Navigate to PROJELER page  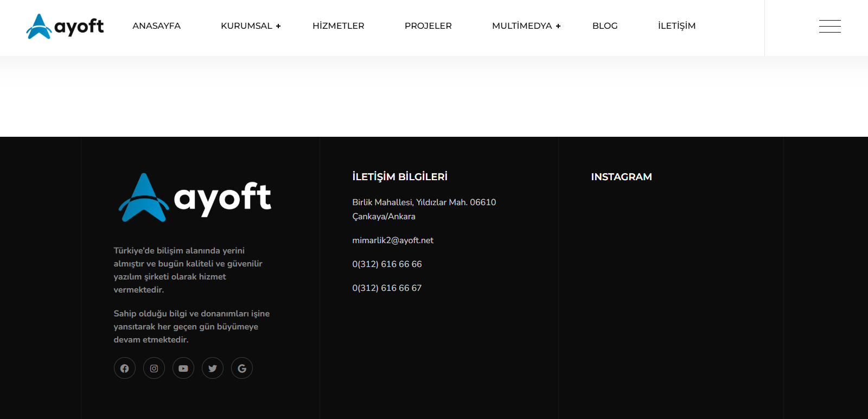tap(428, 26)
